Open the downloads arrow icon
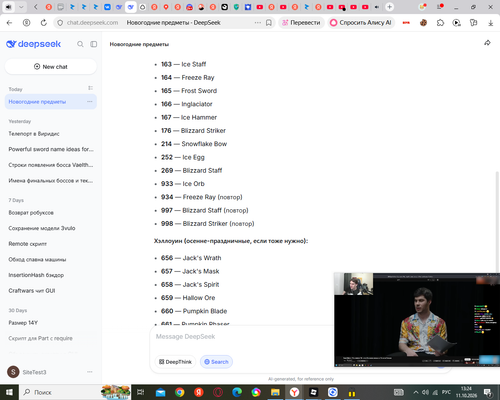500x400 pixels. (491, 23)
